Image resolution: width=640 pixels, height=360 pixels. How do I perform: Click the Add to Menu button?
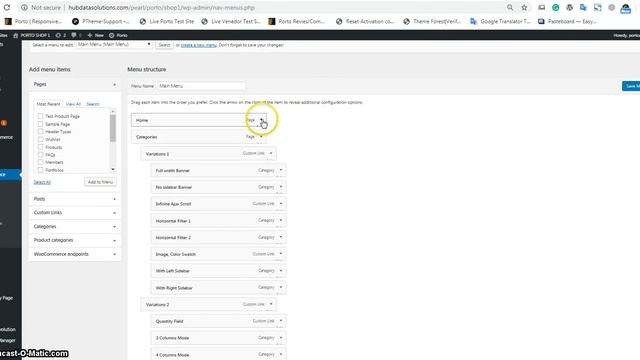point(100,182)
